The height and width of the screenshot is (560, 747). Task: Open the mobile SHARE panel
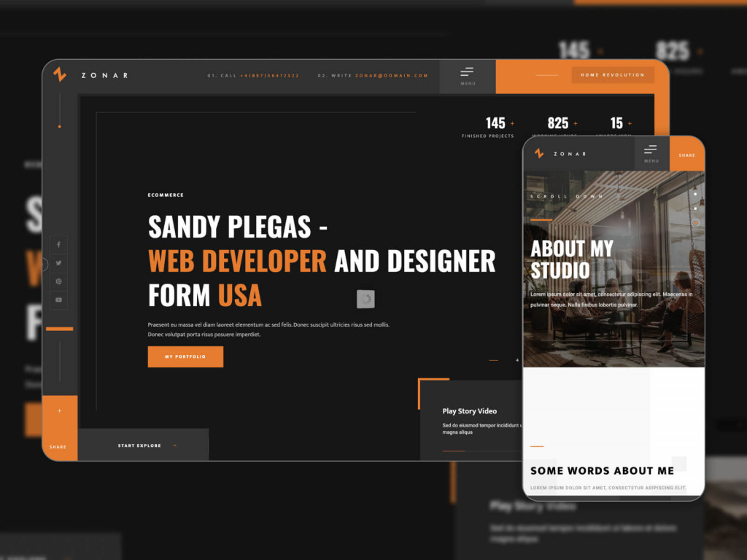pos(687,155)
